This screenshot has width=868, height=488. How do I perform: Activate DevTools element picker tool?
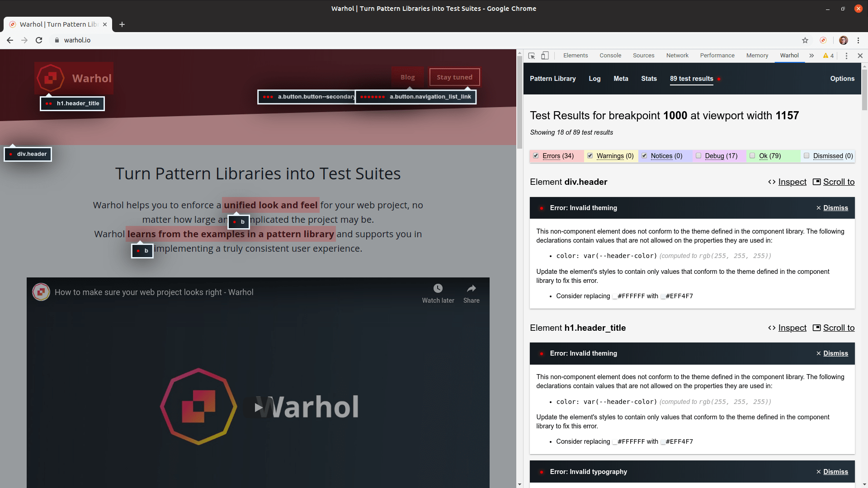(532, 56)
